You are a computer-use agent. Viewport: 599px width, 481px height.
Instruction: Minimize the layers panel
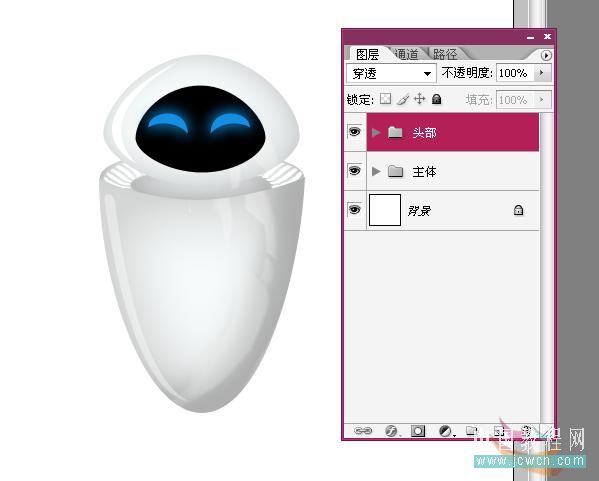point(530,37)
